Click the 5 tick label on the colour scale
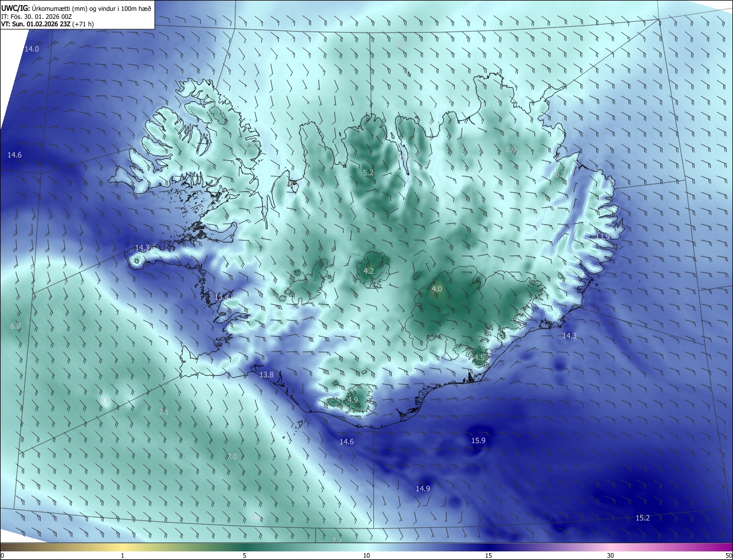 [245, 555]
